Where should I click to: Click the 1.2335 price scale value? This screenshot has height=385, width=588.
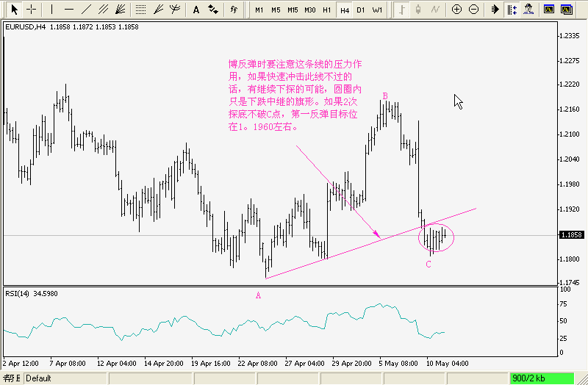[x=570, y=35]
